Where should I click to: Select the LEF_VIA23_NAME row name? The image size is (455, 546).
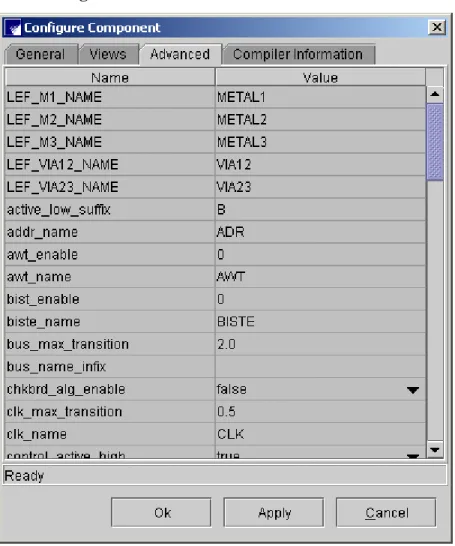coord(110,187)
